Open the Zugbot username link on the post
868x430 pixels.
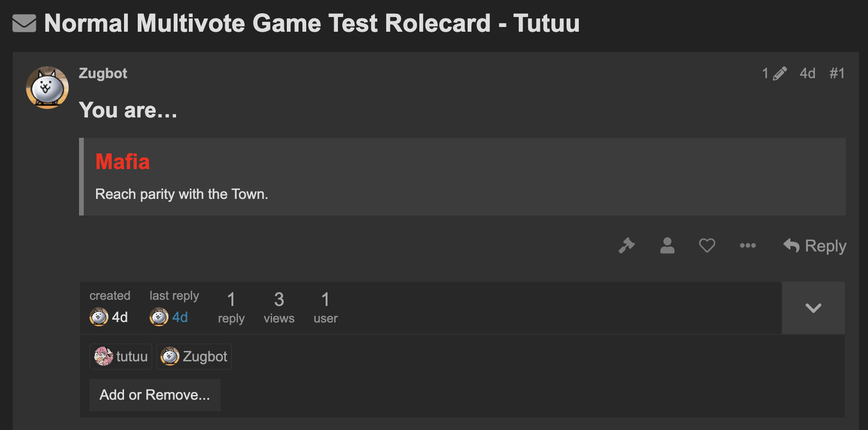tap(103, 73)
